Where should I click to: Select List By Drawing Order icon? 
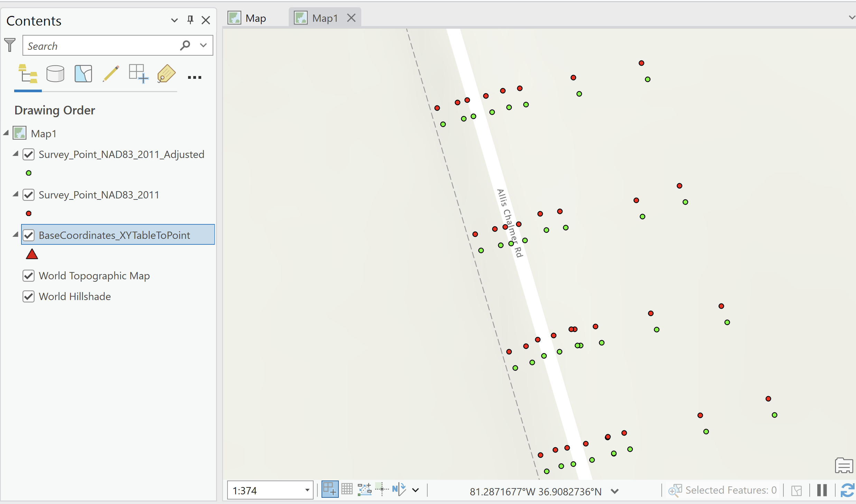tap(28, 74)
